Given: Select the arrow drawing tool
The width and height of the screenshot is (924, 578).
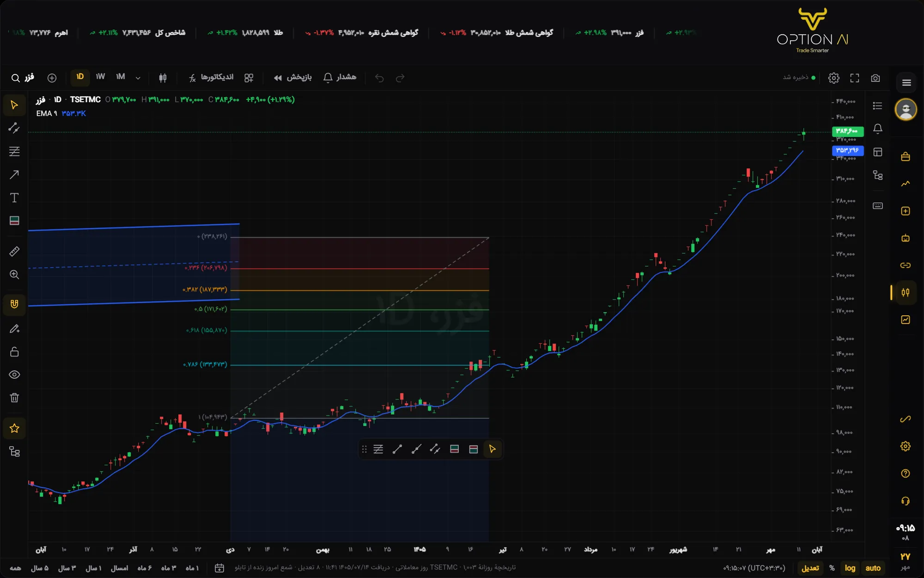Looking at the screenshot, I should click(14, 174).
